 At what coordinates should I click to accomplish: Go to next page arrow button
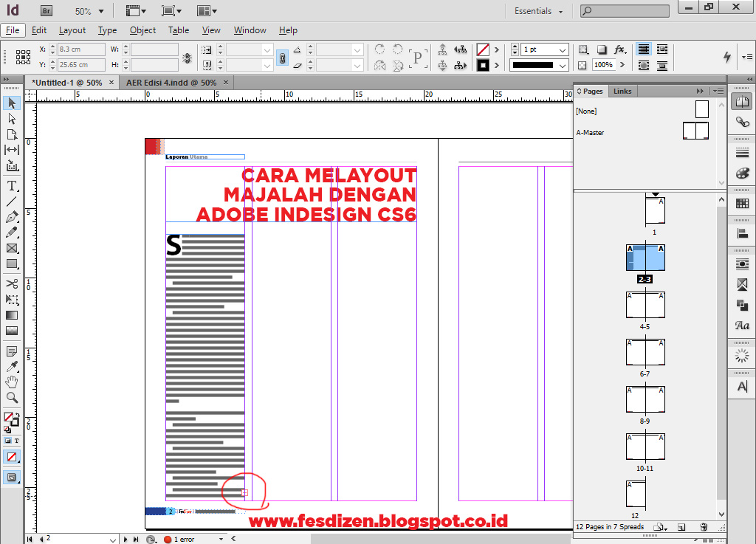[x=126, y=539]
